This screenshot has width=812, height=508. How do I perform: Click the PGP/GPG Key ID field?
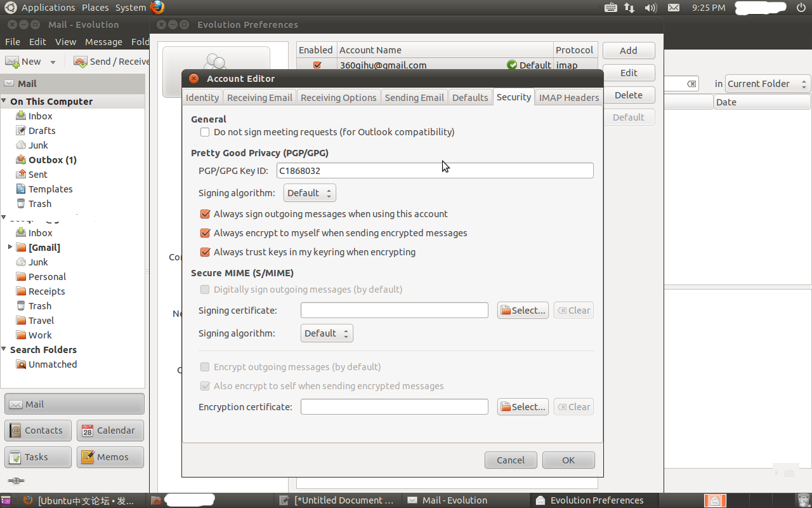435,170
